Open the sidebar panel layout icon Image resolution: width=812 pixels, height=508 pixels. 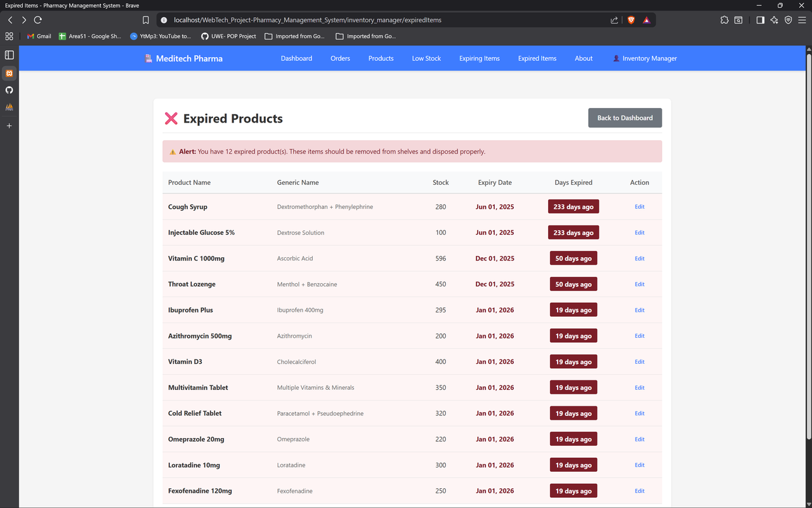pos(9,55)
